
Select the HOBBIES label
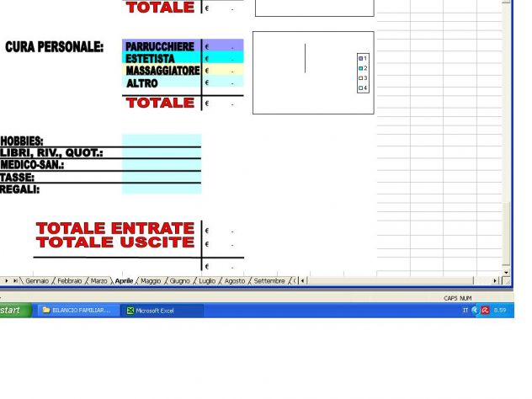tap(22, 141)
